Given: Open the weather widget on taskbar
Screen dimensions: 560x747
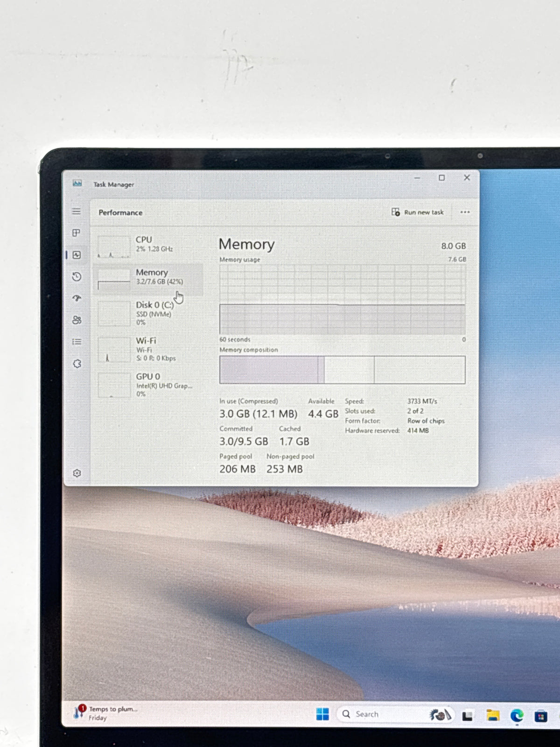Looking at the screenshot, I should [105, 713].
